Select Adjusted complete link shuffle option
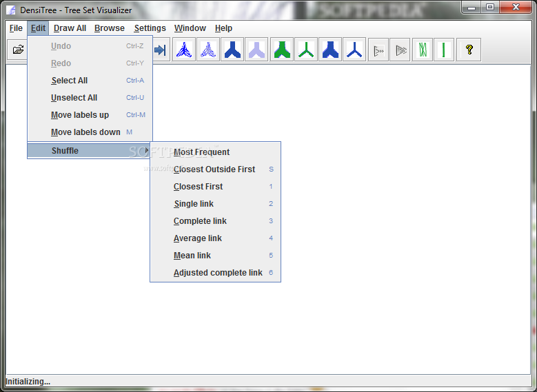Image resolution: width=537 pixels, height=392 pixels. (215, 273)
